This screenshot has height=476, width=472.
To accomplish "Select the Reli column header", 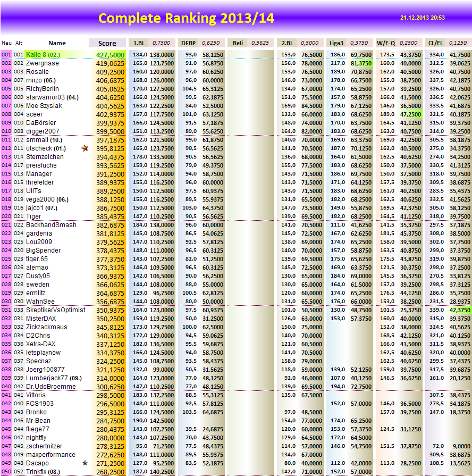I will coord(238,43).
